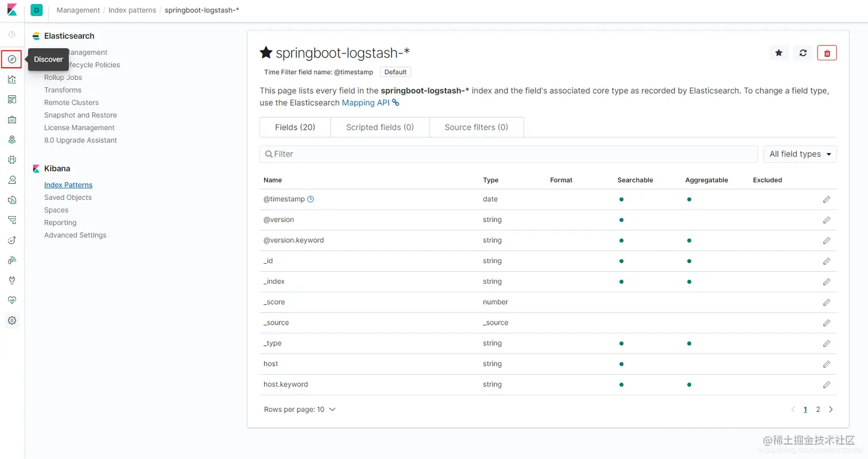Switch to the Scripted fields (0) tab
Screen dimensions: 868x459
pos(380,128)
